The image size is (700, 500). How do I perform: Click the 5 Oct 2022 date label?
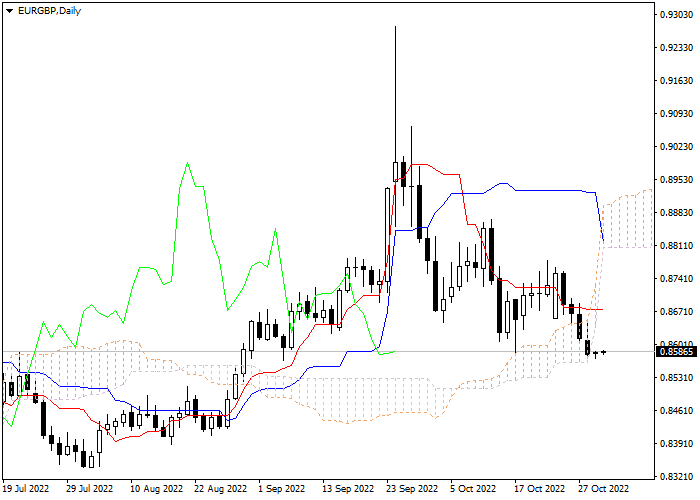pyautogui.click(x=473, y=489)
